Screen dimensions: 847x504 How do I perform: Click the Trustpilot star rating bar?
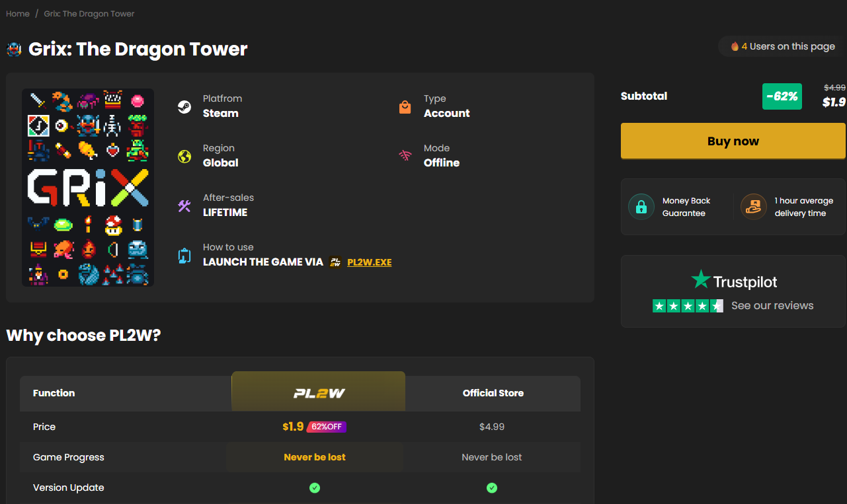point(688,306)
